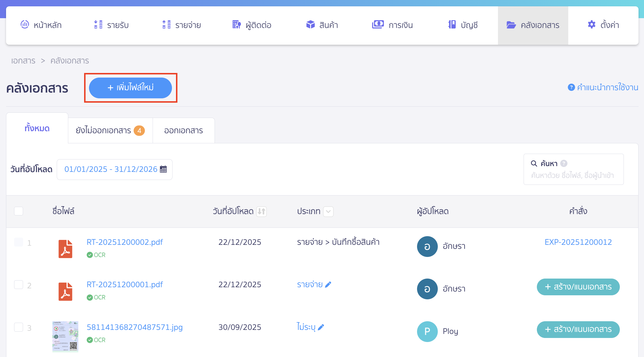Switch to the ยังไม่ออกเอกสาร tab
Screen dimensions: 644x357
[x=110, y=130]
